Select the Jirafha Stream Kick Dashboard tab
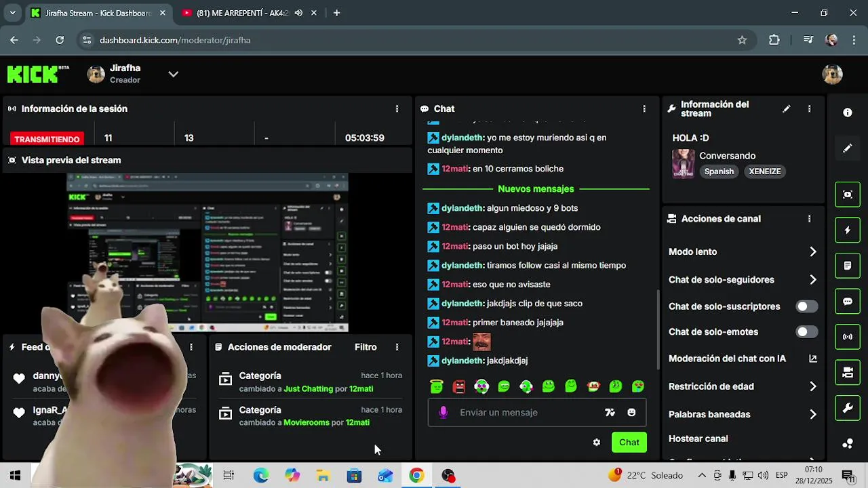This screenshot has height=488, width=868. click(x=99, y=13)
